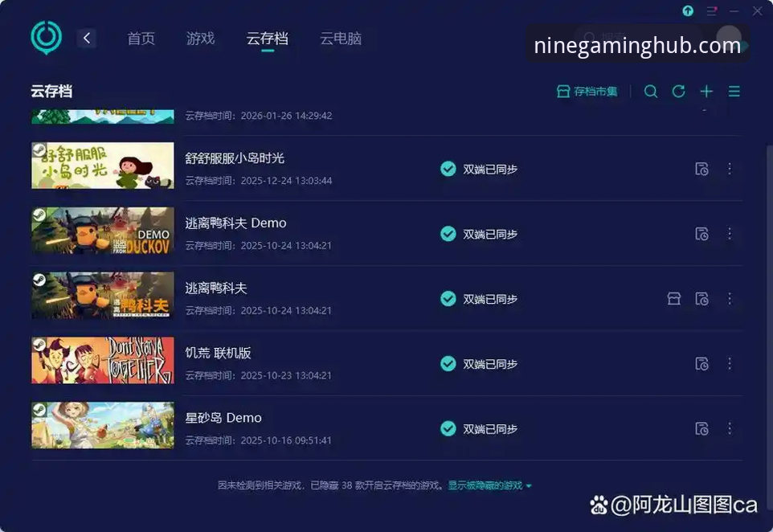
Task: Open the 游戏 menu item
Action: tap(201, 38)
